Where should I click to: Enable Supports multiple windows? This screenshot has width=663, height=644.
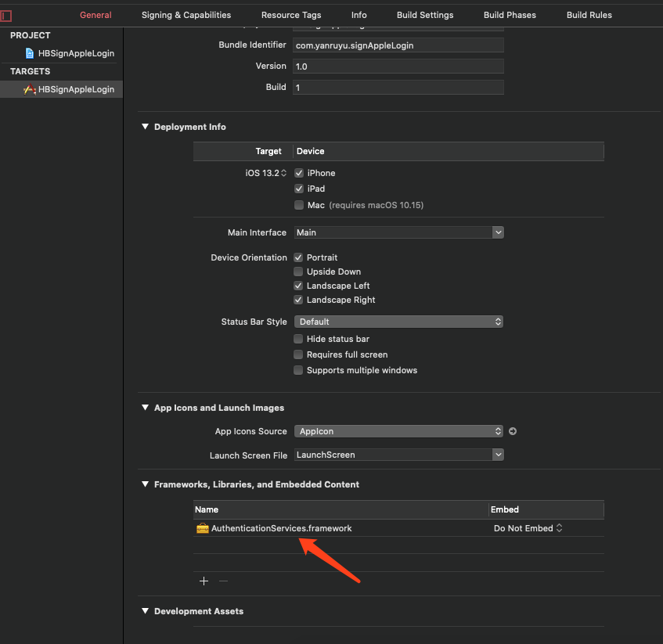(x=298, y=370)
